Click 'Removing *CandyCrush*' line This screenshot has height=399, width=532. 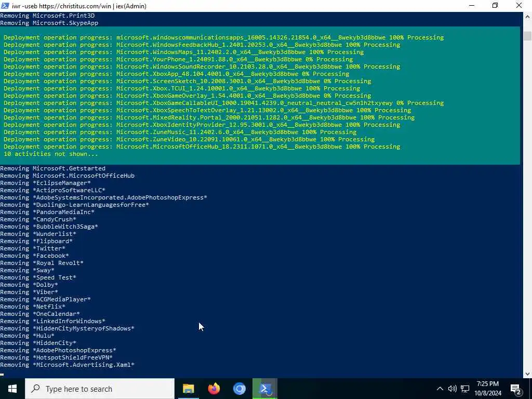click(38, 220)
